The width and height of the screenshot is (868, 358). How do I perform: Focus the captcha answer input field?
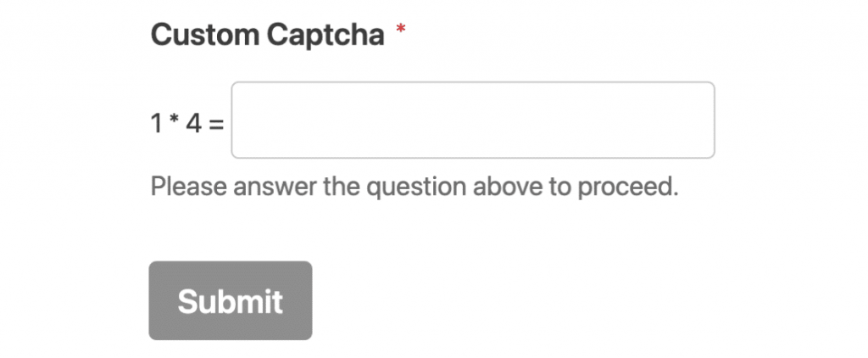(x=472, y=120)
